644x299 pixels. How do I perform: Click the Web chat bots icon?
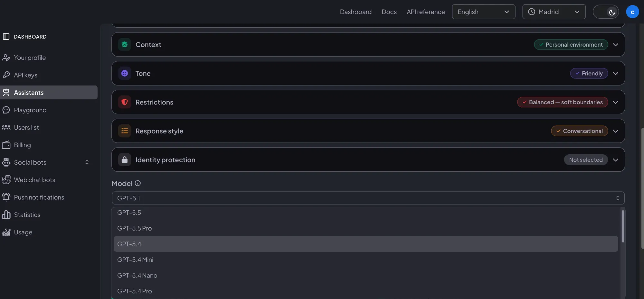(6, 180)
